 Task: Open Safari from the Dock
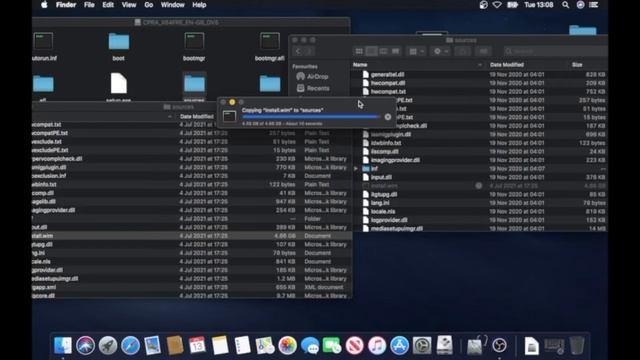click(130, 345)
